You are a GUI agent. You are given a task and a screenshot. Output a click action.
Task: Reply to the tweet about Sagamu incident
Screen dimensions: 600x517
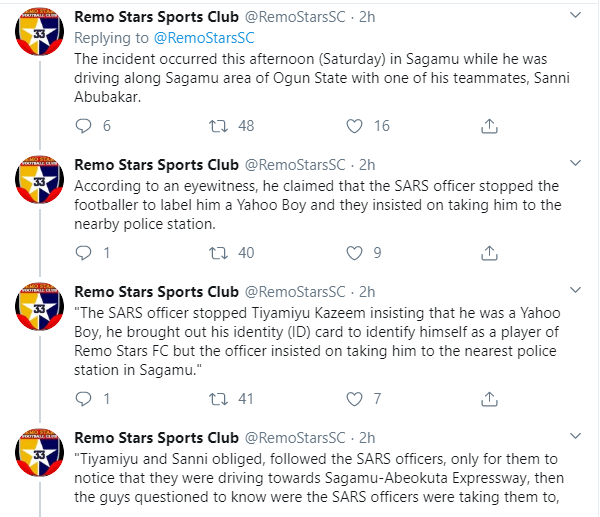point(84,126)
